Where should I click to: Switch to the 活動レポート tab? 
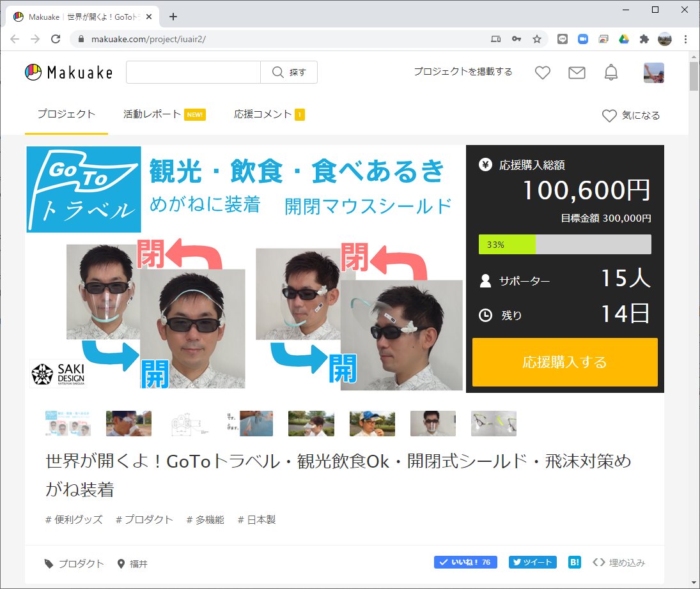pos(164,114)
